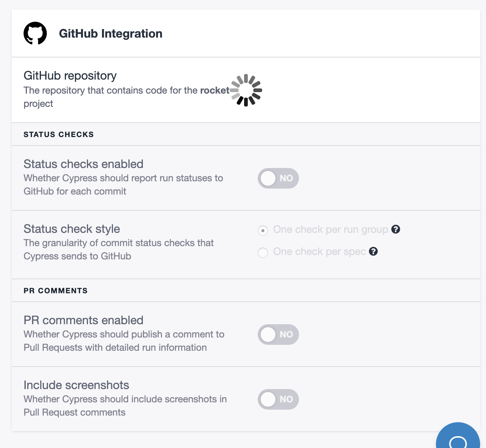The width and height of the screenshot is (486, 448).
Task: Click the 'Include screenshots' description text
Action: click(x=125, y=406)
